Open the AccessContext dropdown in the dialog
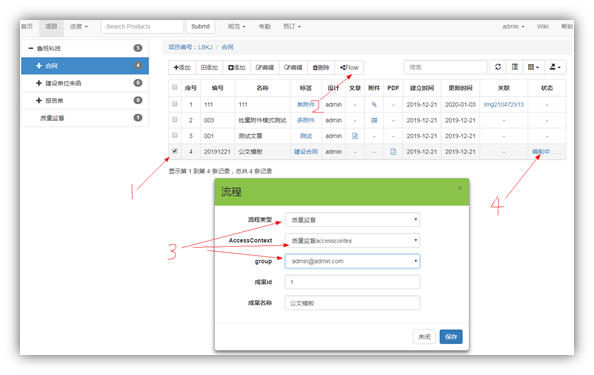594x375 pixels. (x=352, y=241)
